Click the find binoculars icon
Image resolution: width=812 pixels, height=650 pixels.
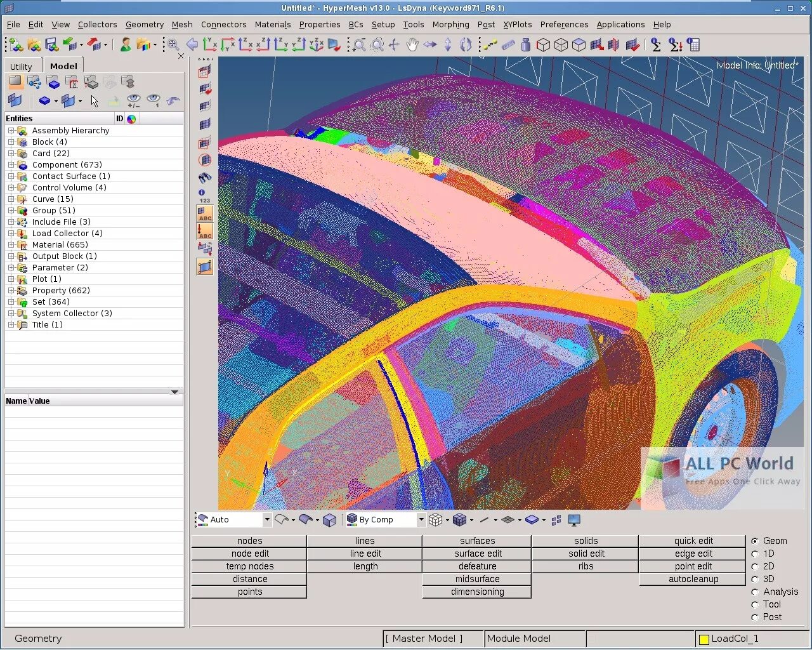204,178
